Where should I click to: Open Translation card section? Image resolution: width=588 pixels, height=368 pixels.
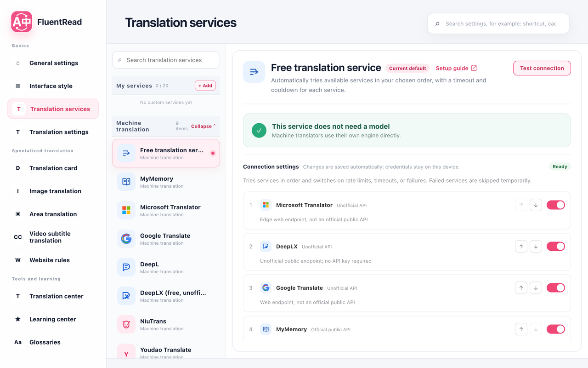click(x=53, y=168)
